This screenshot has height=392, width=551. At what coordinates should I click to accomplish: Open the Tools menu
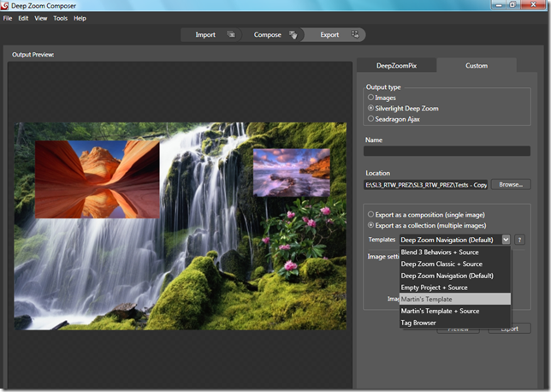click(60, 18)
